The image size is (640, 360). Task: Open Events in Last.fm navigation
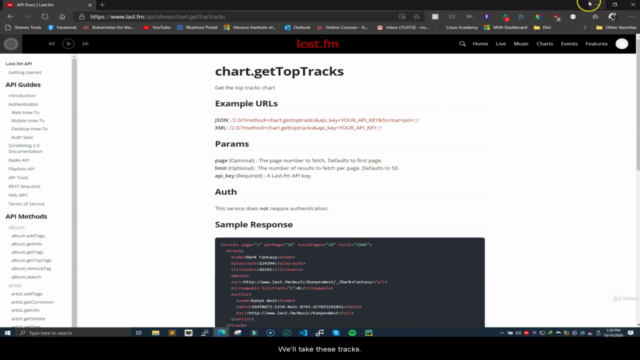point(569,44)
